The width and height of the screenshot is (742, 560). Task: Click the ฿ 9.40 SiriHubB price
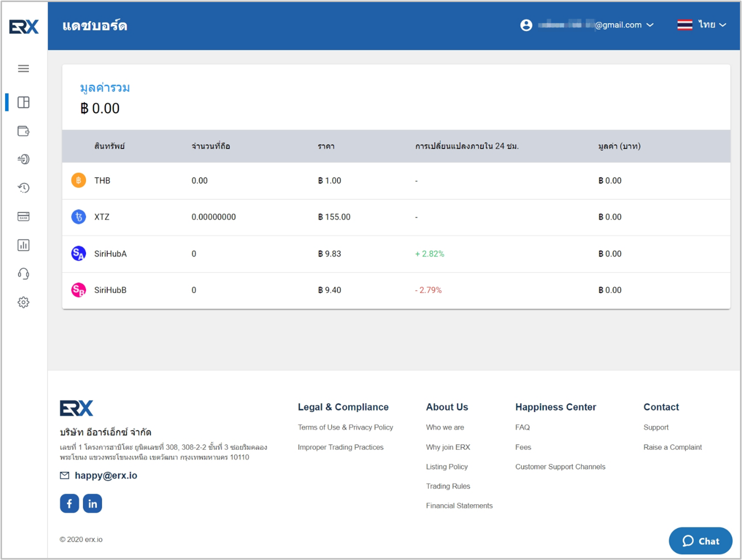(x=329, y=290)
